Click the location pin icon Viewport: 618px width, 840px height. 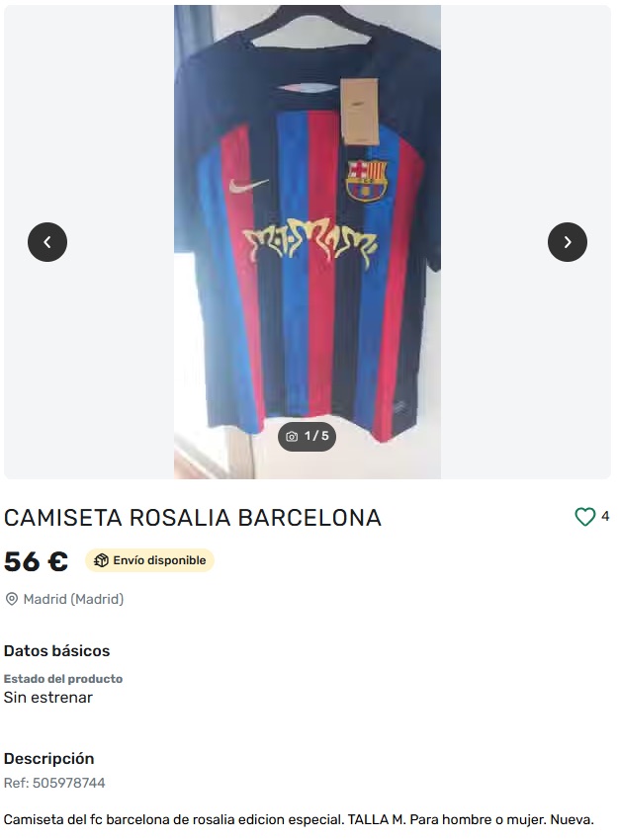pyautogui.click(x=12, y=599)
